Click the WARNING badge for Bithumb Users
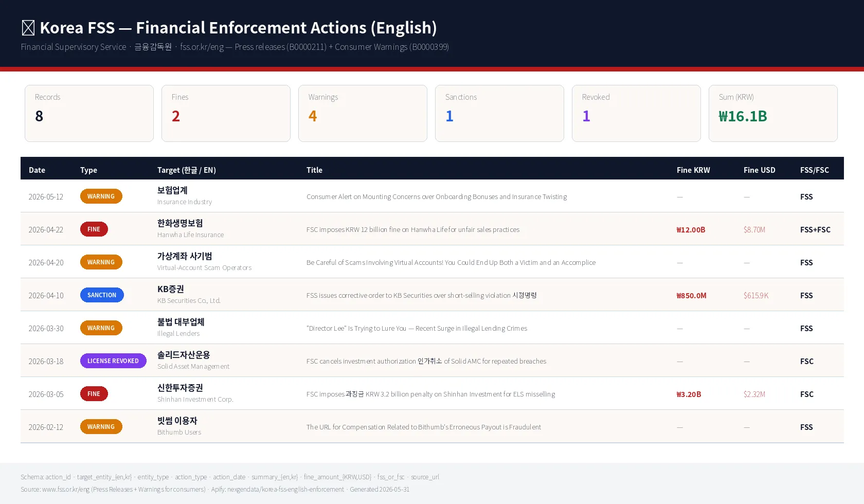The height and width of the screenshot is (504, 864). pos(101,427)
